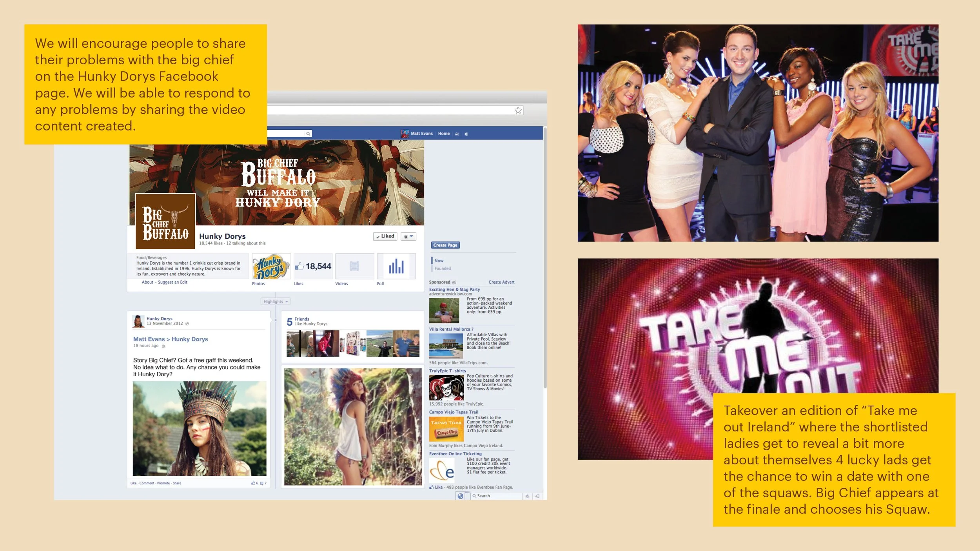Image resolution: width=980 pixels, height=551 pixels.
Task: Open the Exciting Hen & Stag Party advert link
Action: tap(454, 290)
